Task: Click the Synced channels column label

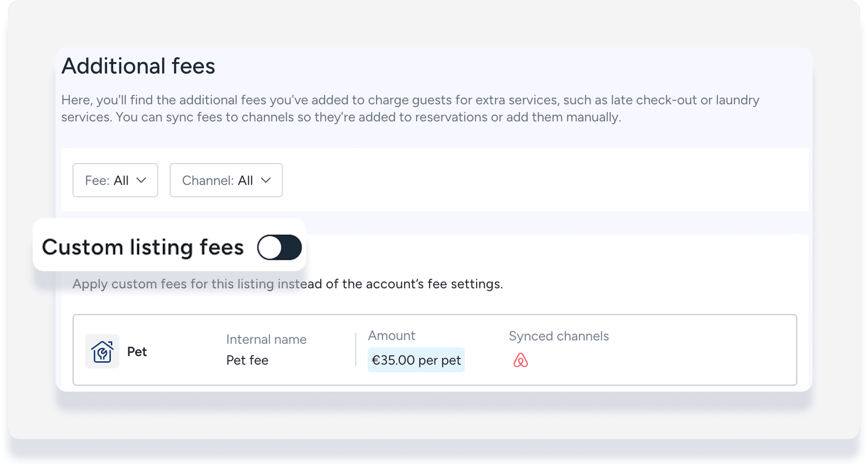Action: click(x=559, y=336)
